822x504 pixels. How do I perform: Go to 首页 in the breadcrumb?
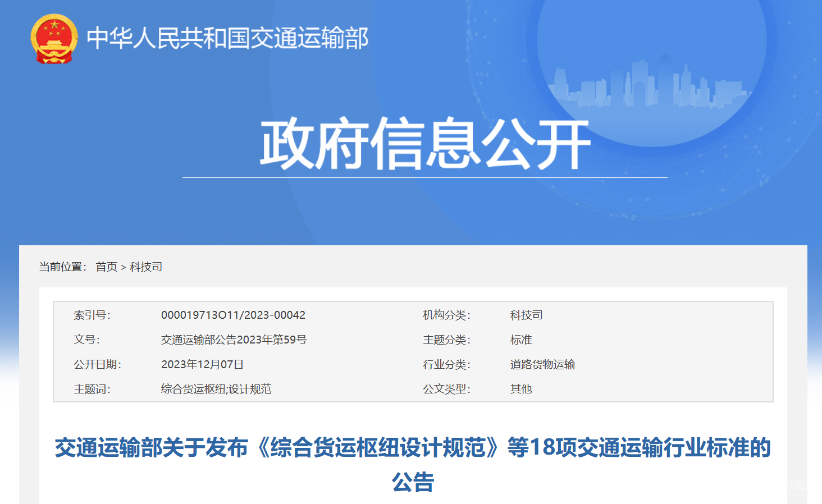(x=107, y=267)
